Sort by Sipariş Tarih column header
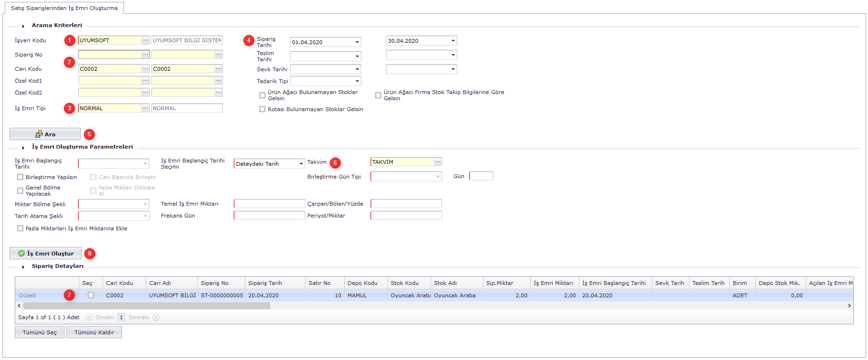 265,283
